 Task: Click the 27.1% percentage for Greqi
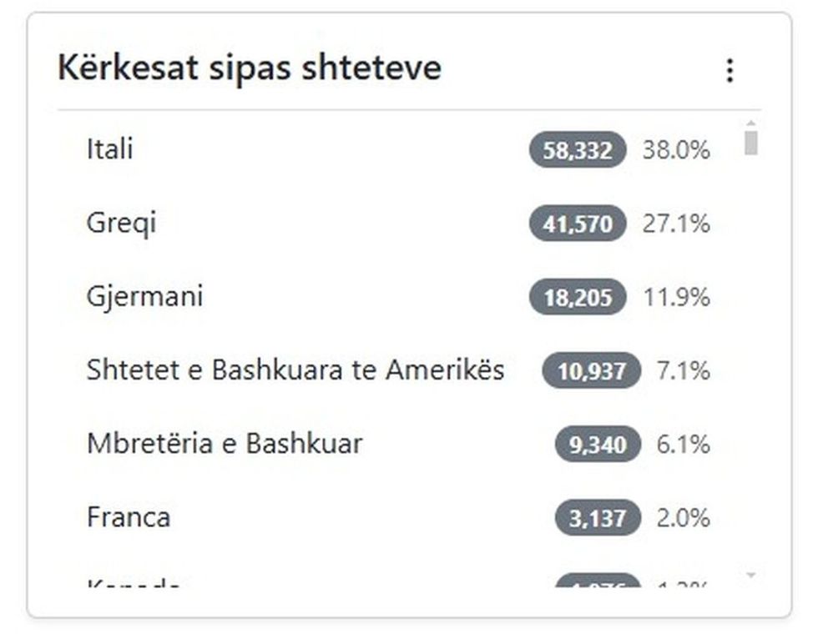tap(676, 224)
